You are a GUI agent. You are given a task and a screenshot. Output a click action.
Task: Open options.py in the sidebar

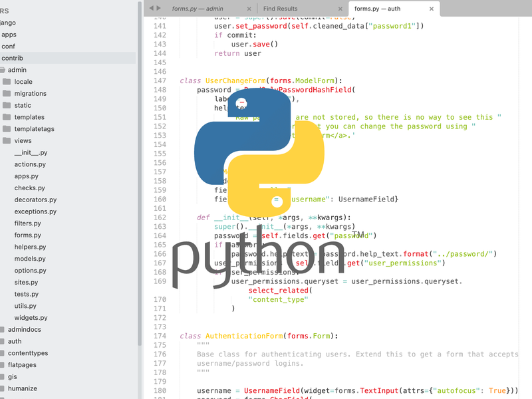point(30,271)
